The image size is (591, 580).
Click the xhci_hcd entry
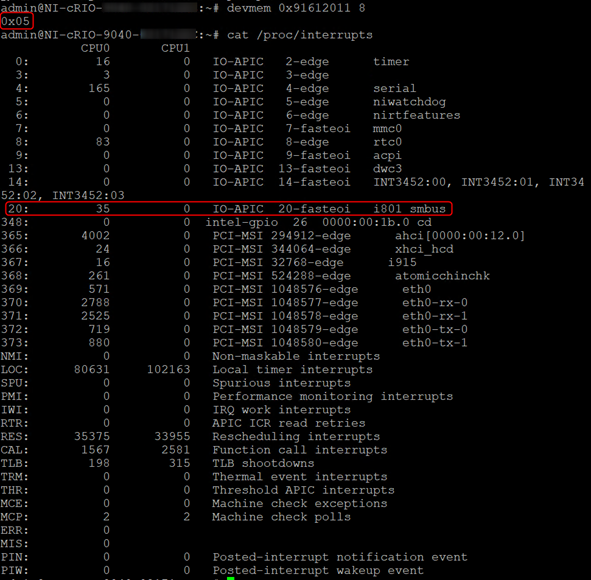pos(424,249)
